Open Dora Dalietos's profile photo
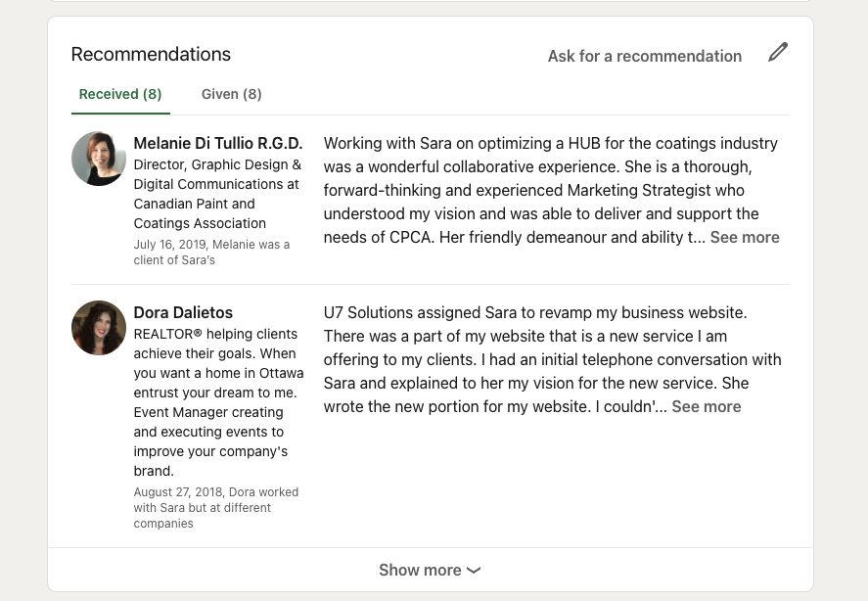 pos(99,328)
